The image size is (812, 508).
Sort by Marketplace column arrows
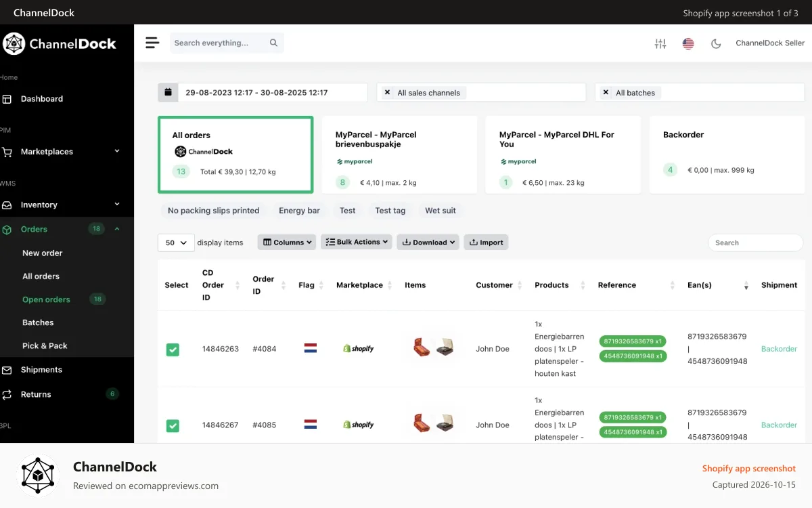[x=390, y=285]
